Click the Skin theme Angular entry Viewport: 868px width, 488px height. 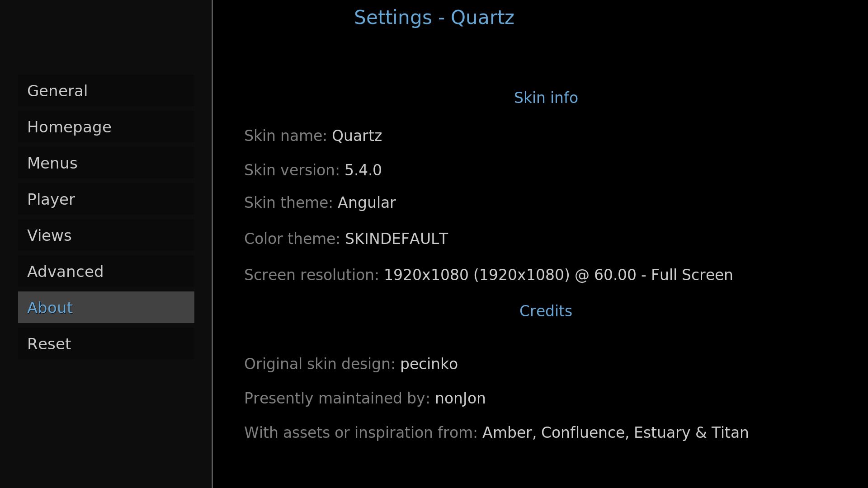click(320, 203)
